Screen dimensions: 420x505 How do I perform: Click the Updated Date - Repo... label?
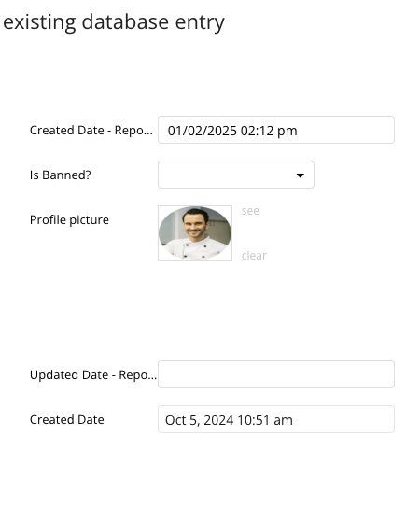(x=93, y=374)
